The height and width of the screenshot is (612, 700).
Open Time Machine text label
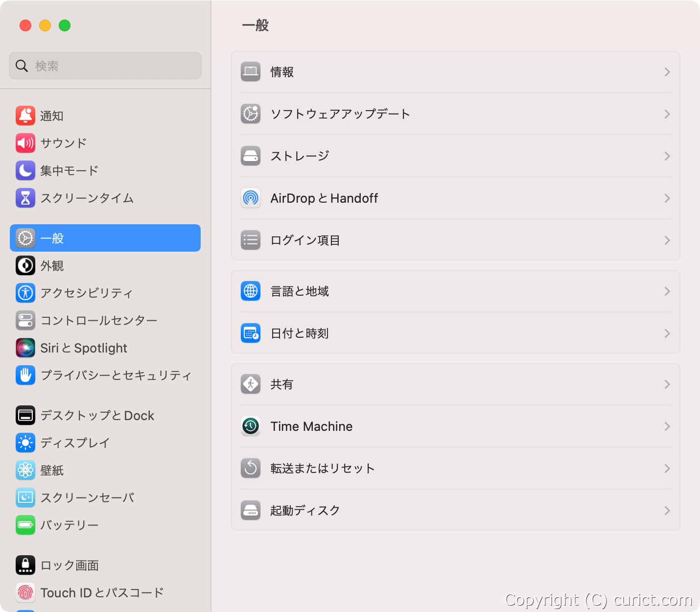point(311,426)
